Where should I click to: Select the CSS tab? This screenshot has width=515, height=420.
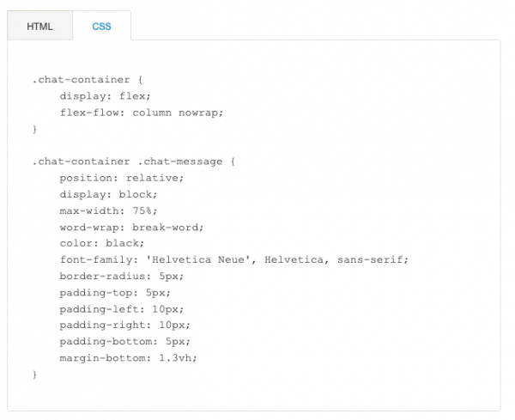point(101,26)
